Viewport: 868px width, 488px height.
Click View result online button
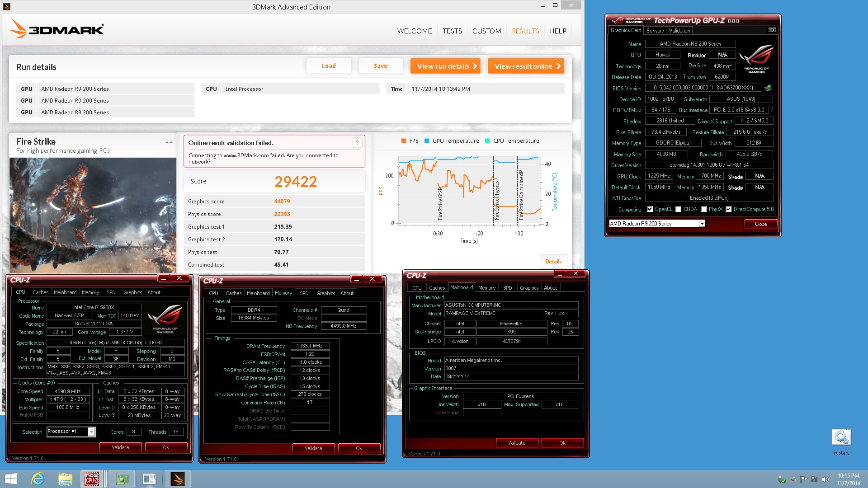coord(526,66)
